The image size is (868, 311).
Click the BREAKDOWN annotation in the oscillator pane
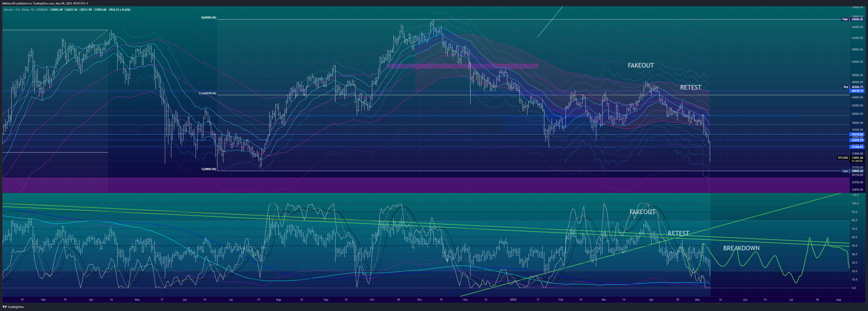pyautogui.click(x=741, y=248)
